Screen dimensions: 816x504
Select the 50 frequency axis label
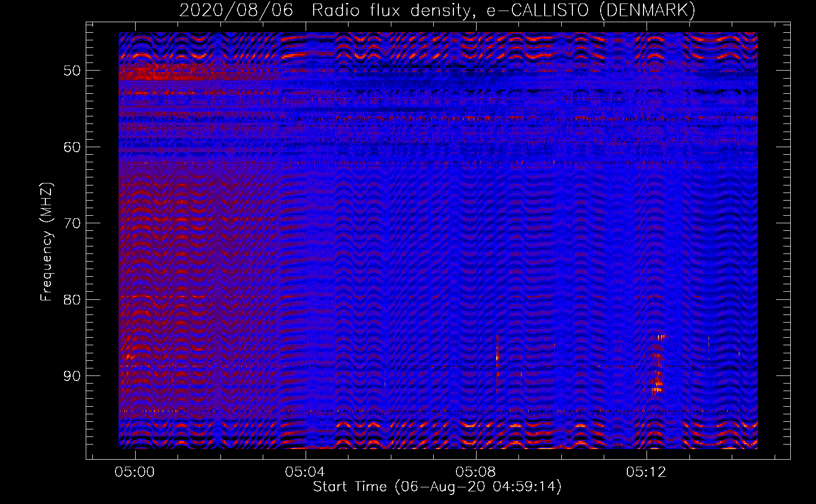[72, 71]
